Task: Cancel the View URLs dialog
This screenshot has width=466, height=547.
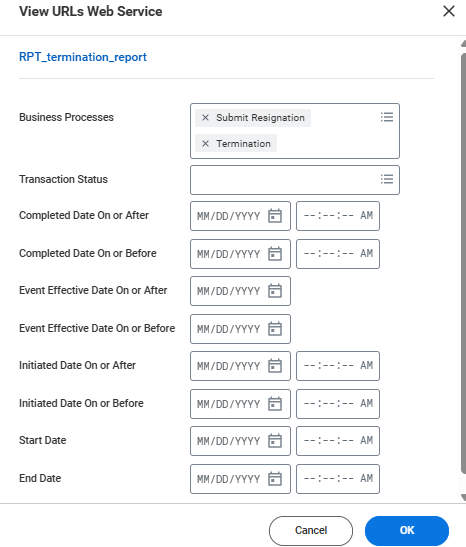Action: coord(310,530)
